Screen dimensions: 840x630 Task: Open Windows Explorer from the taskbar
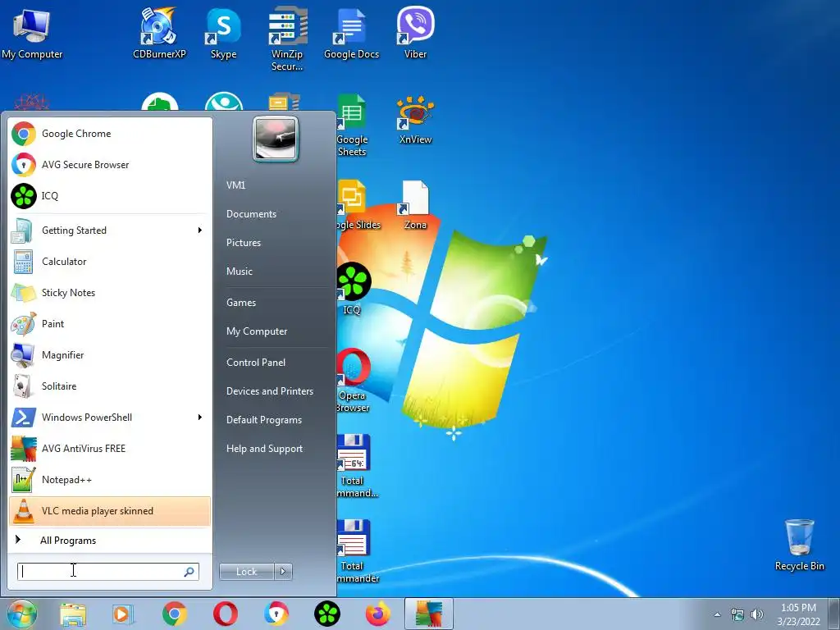[x=73, y=614]
